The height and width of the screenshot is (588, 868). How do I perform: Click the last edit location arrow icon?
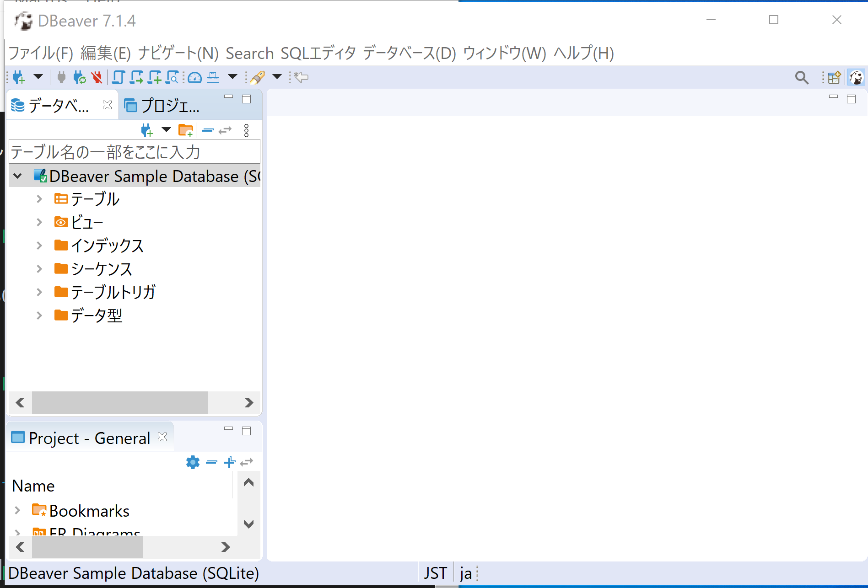(301, 77)
